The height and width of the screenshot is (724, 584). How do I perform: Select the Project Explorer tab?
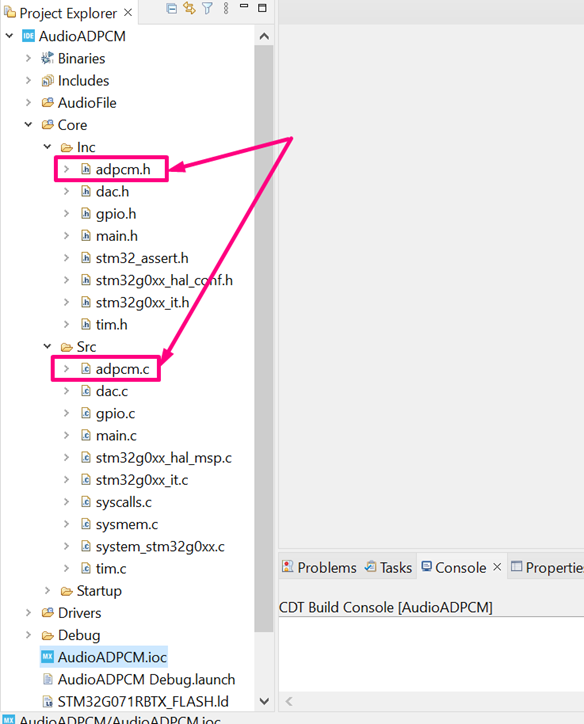(x=68, y=13)
